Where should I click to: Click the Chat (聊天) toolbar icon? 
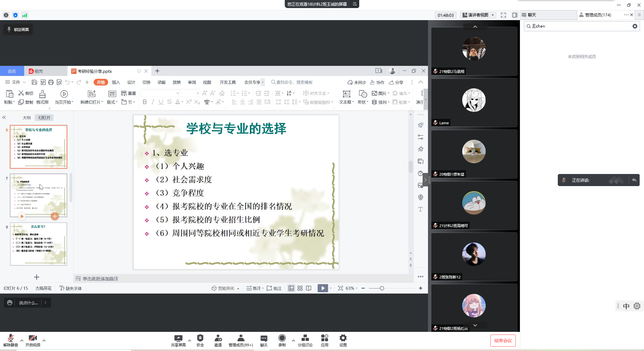[x=264, y=339]
